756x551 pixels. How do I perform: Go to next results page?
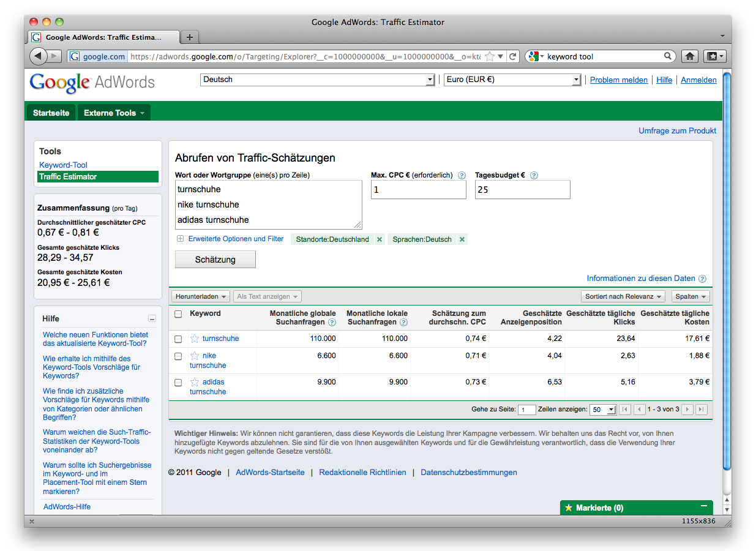tap(687, 410)
